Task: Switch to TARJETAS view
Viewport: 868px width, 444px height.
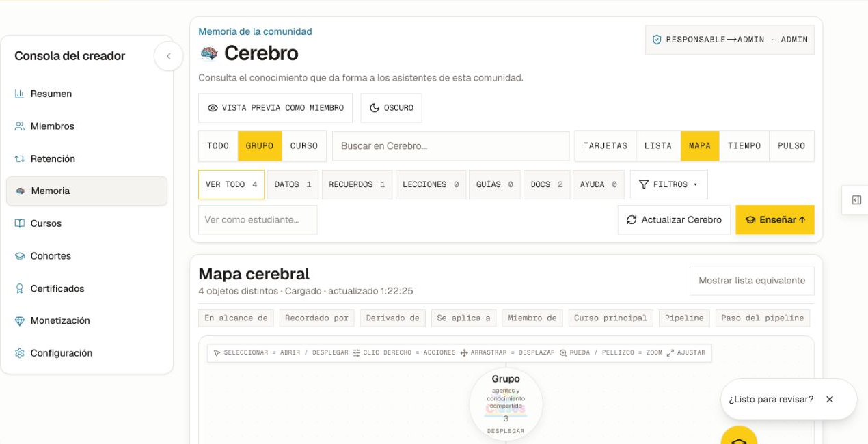Action: click(606, 146)
